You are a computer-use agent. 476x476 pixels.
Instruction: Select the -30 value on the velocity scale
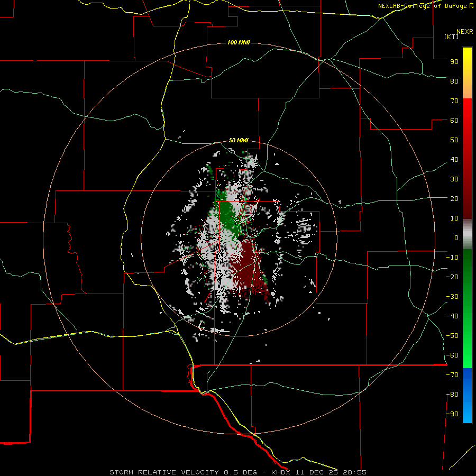[x=452, y=297]
